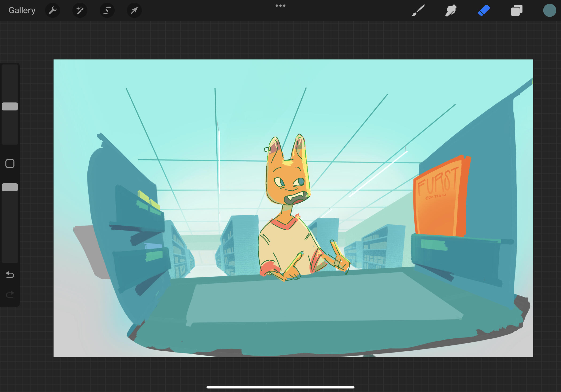Tap the square Modify button in sidebar
The width and height of the screenshot is (561, 392).
(x=10, y=164)
